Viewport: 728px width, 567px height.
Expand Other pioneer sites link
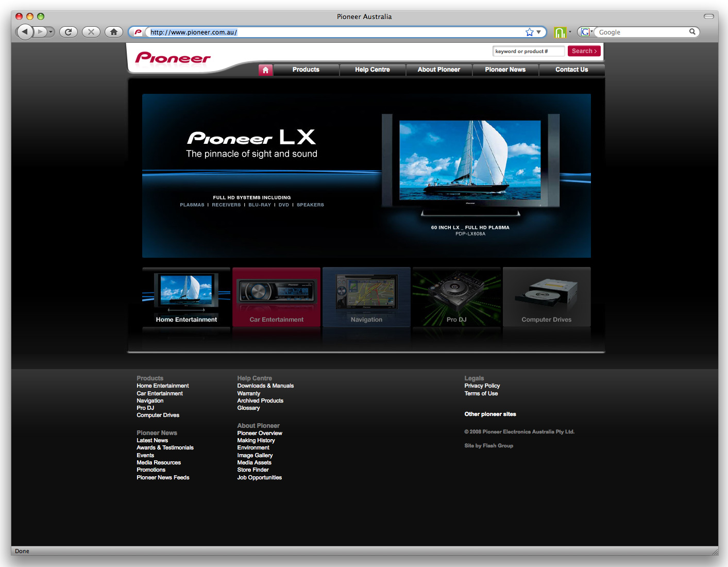pos(490,414)
